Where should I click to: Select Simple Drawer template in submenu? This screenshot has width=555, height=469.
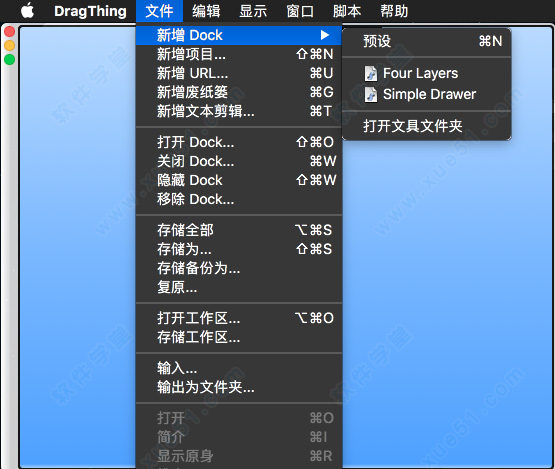427,95
